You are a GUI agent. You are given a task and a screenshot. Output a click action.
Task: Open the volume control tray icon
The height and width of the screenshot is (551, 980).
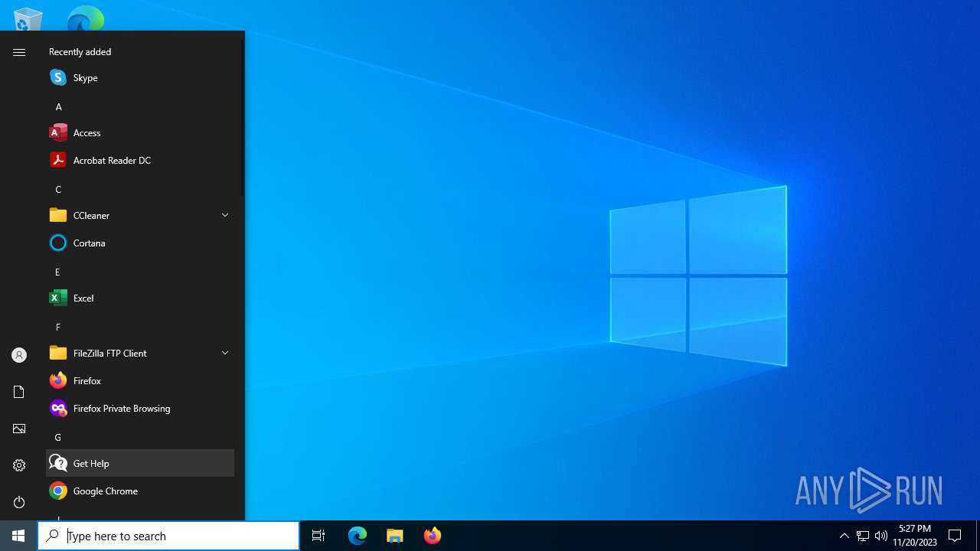(881, 536)
